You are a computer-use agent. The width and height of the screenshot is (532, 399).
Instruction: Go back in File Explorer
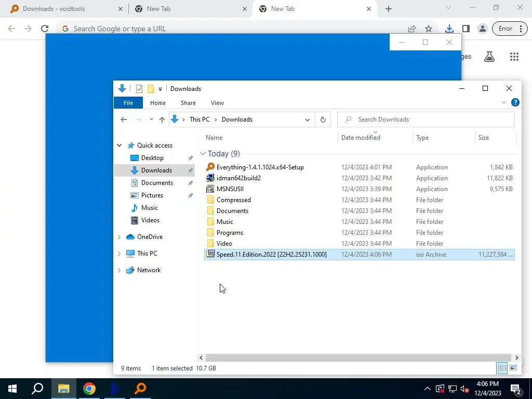pyautogui.click(x=124, y=119)
